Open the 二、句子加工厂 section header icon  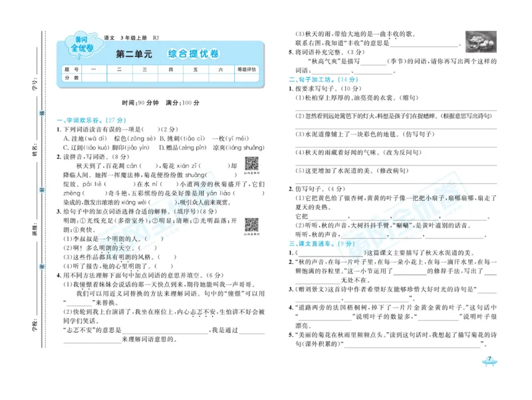click(x=306, y=80)
